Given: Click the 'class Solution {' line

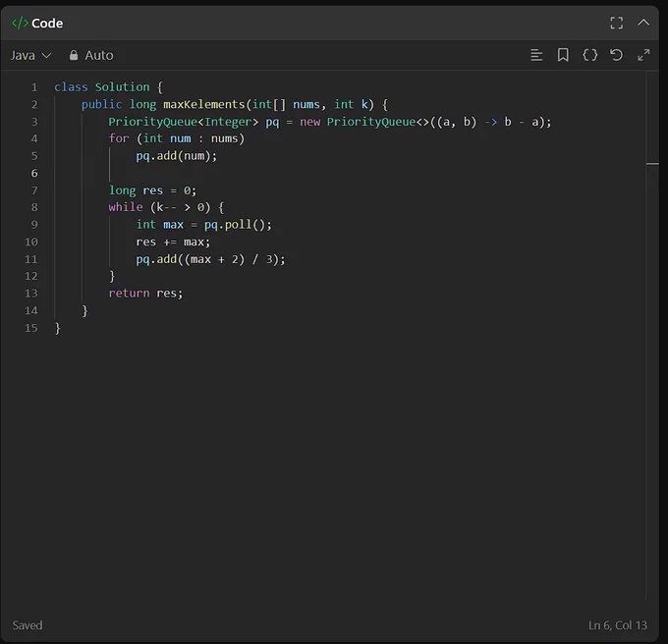Looking at the screenshot, I should coord(108,87).
